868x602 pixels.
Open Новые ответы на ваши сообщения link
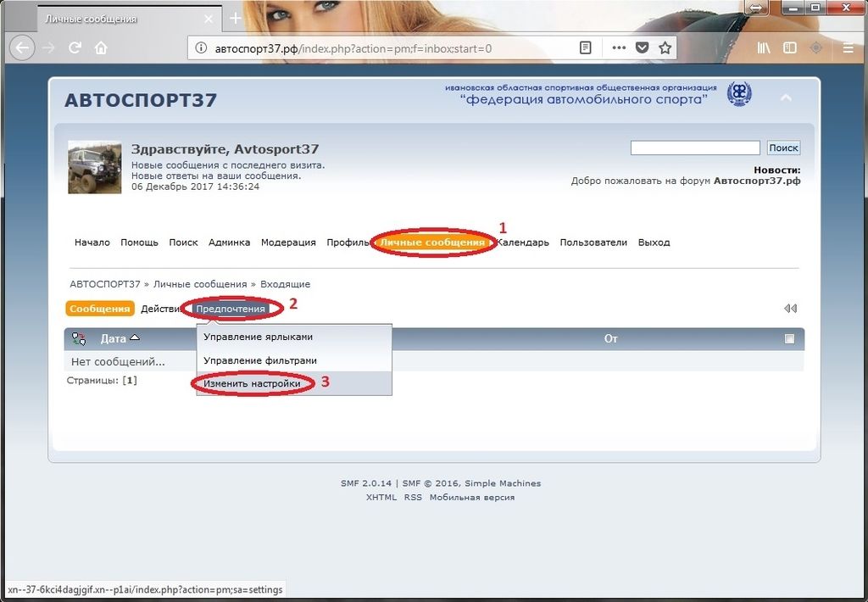pyautogui.click(x=216, y=176)
